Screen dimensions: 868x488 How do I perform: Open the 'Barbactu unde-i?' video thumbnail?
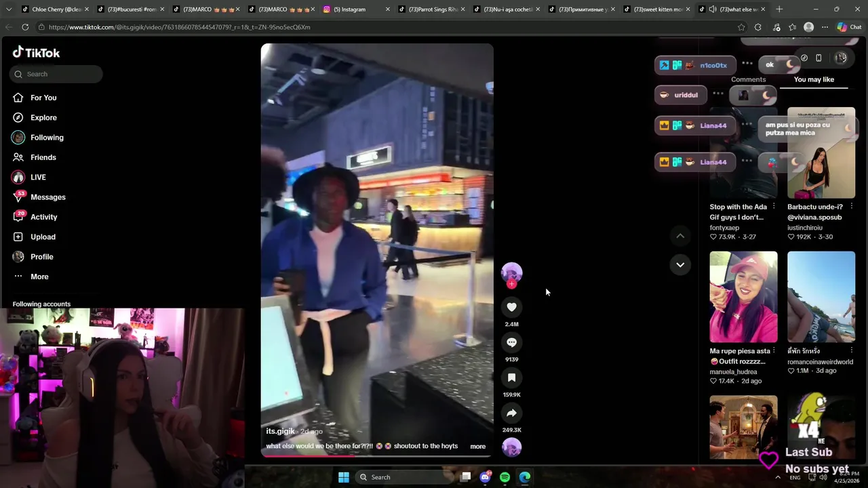[821, 153]
